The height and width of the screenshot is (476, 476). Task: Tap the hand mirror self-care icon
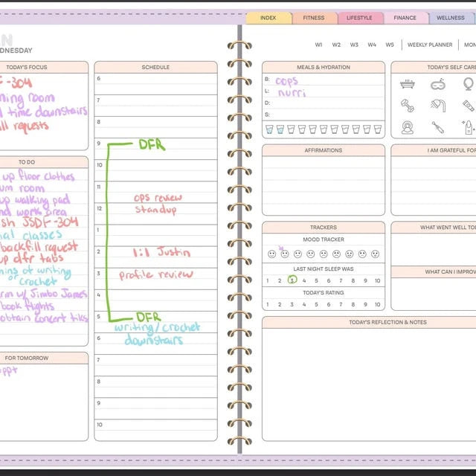click(469, 84)
